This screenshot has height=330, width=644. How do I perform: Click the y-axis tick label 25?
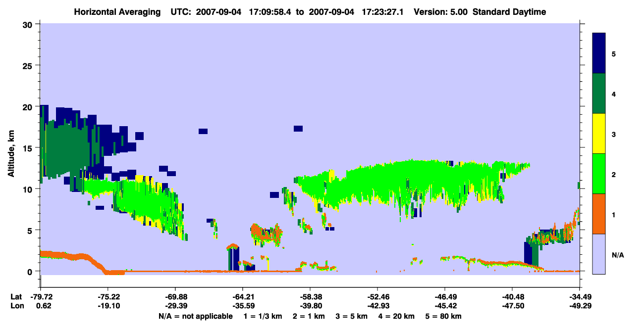(x=29, y=65)
